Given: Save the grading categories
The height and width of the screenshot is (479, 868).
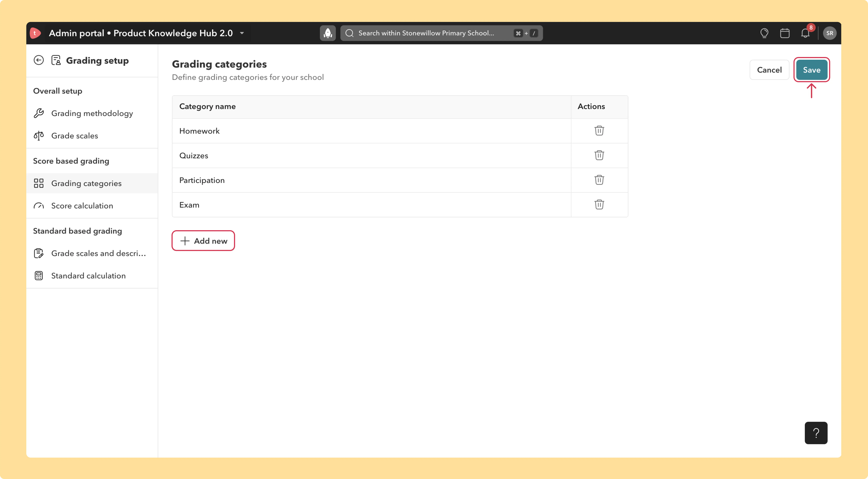Looking at the screenshot, I should point(811,70).
